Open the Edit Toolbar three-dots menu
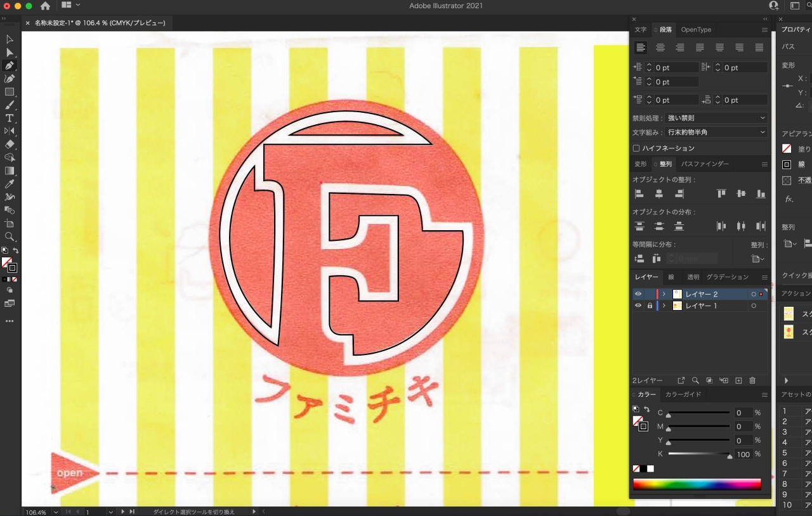The image size is (812, 516). pos(10,321)
